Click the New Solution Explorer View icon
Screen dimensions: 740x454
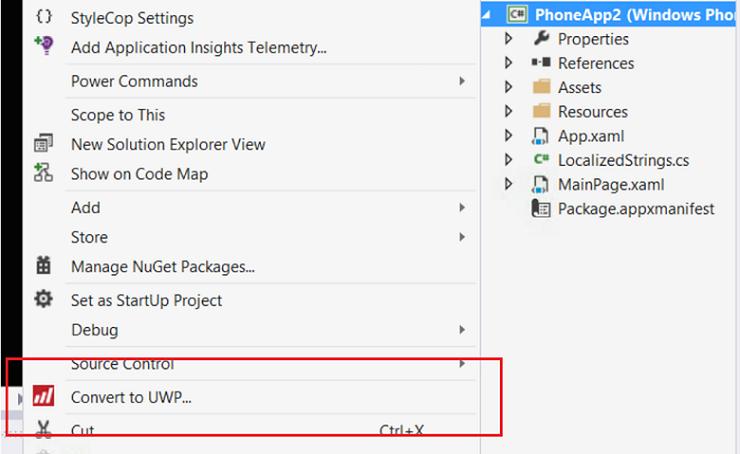[x=43, y=144]
